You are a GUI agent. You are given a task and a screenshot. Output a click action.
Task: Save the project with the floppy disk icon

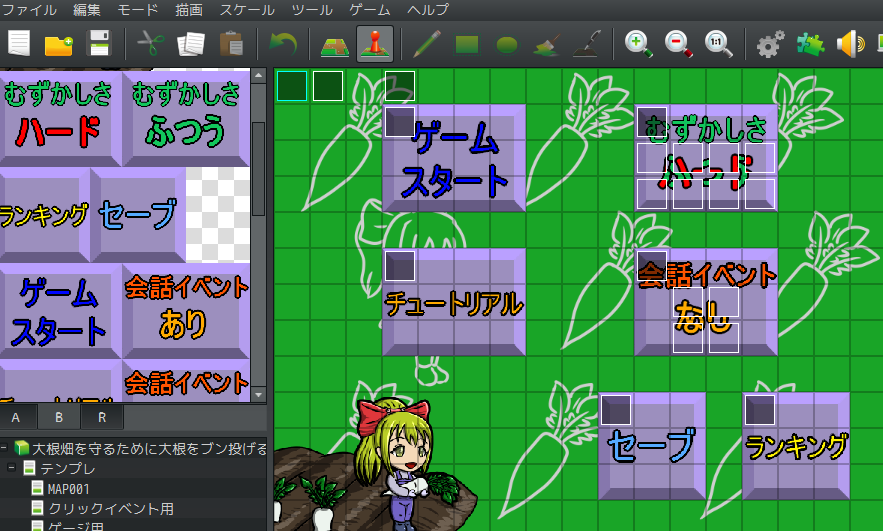click(99, 43)
